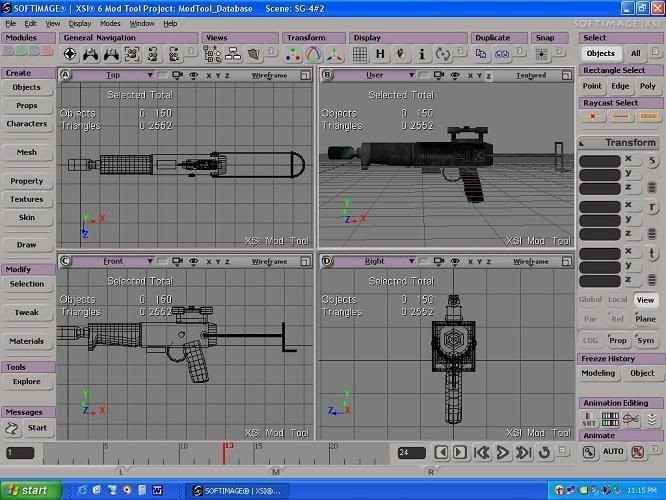Open the Display menu
666x500 pixels.
80,23
